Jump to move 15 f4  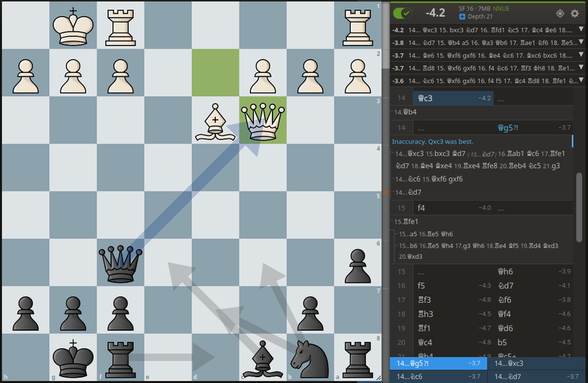pos(453,208)
